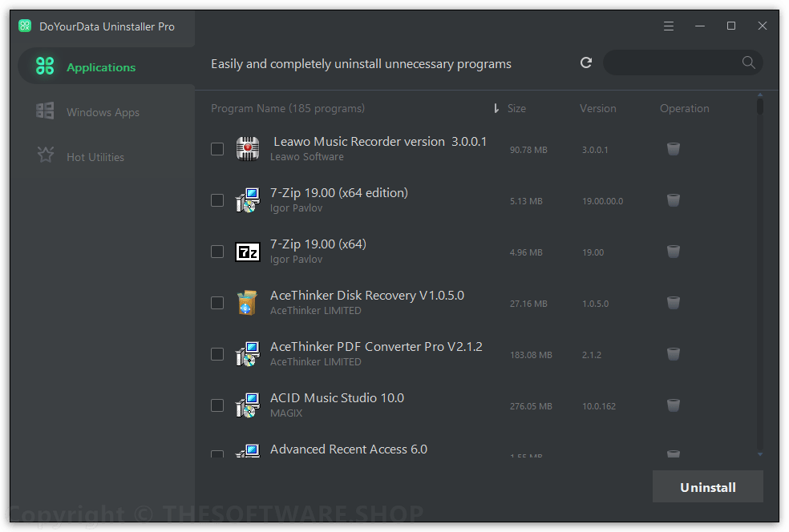Click the trash icon for ACID Music Studio

point(674,405)
